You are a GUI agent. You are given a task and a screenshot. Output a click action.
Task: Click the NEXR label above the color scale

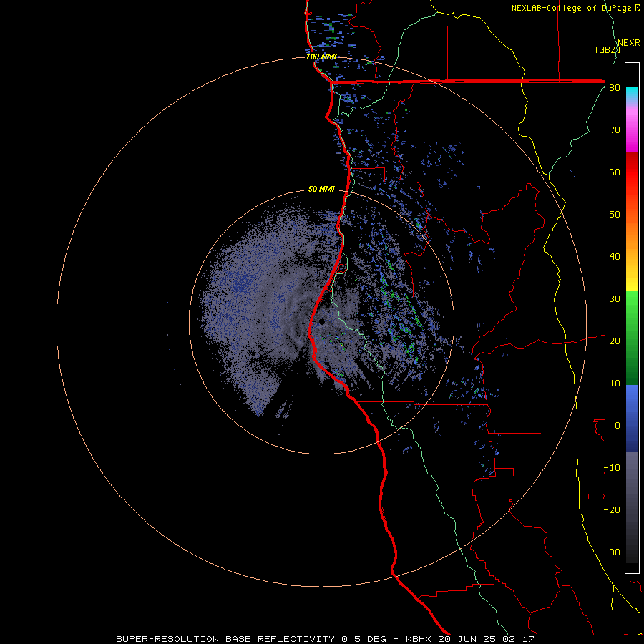[629, 43]
